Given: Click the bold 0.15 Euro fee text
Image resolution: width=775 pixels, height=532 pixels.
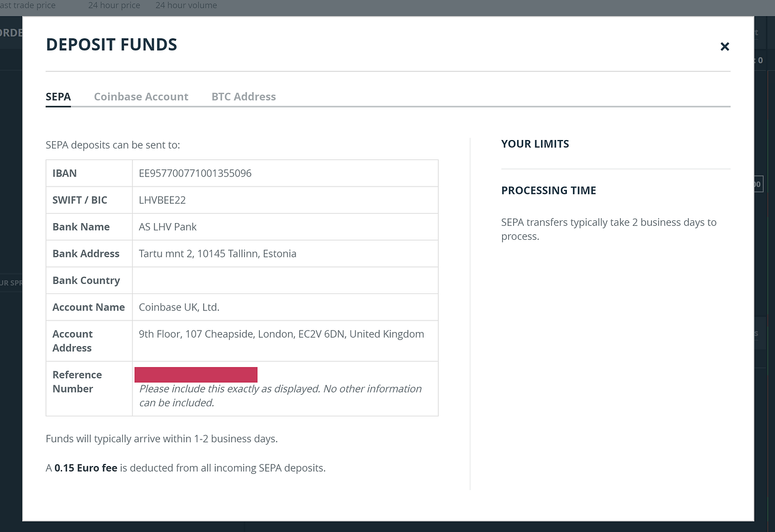Looking at the screenshot, I should point(86,468).
